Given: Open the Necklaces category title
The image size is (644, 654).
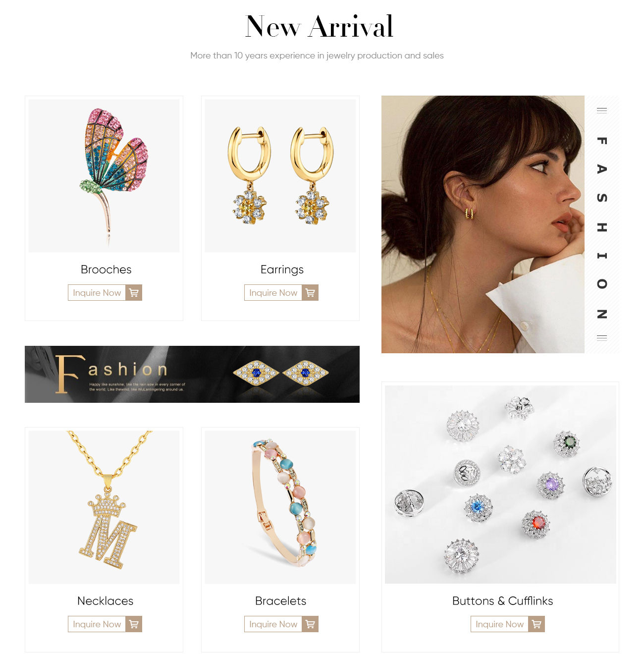Looking at the screenshot, I should point(106,601).
